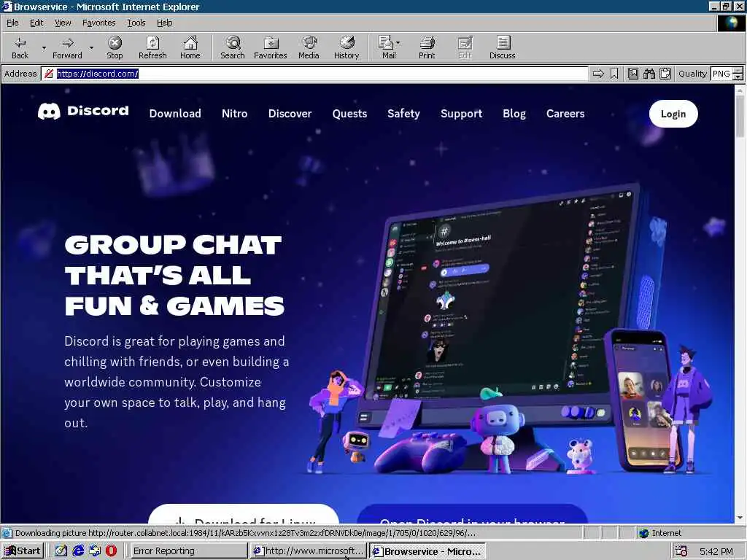
Task: Open the Nitro link in Discord nav
Action: [234, 113]
